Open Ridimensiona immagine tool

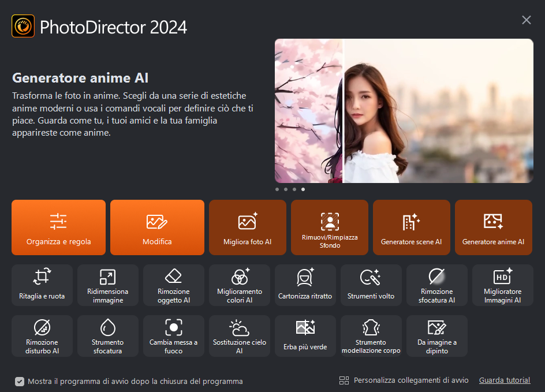[x=108, y=285]
